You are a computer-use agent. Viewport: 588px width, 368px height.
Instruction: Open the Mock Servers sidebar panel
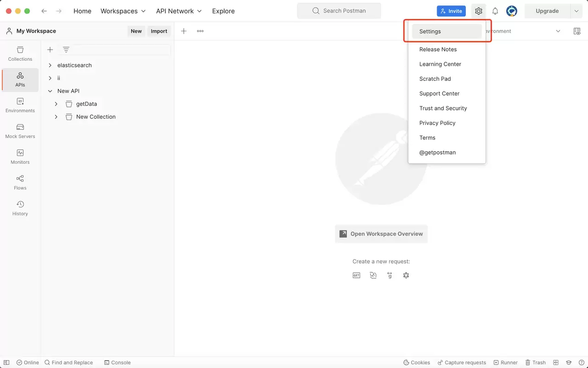click(x=20, y=131)
